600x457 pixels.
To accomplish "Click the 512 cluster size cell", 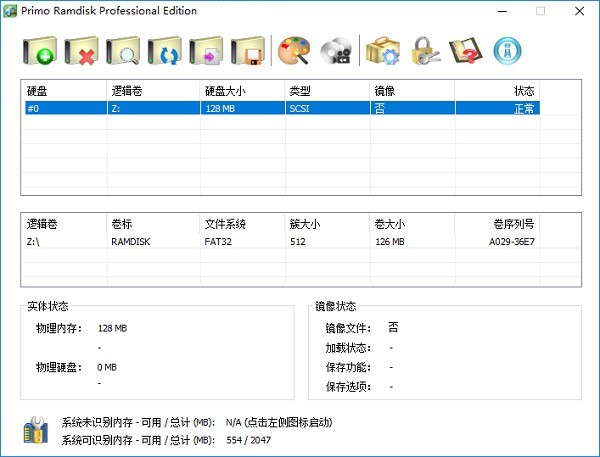I will pyautogui.click(x=297, y=242).
